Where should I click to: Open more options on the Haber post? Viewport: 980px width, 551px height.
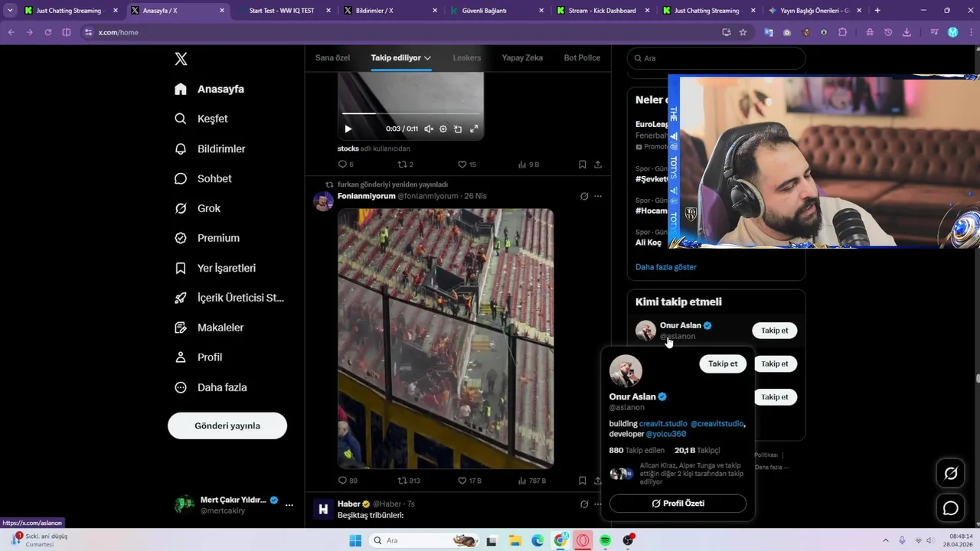[598, 504]
